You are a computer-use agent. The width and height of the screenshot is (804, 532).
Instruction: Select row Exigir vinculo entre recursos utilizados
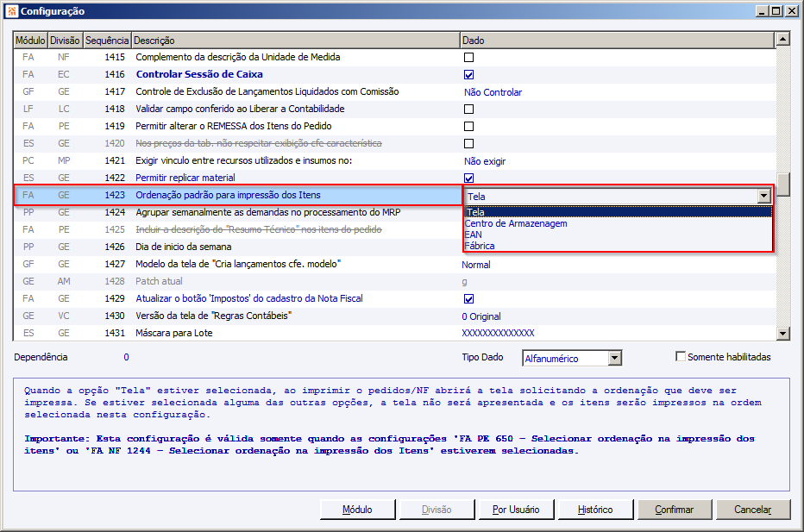pos(394,161)
